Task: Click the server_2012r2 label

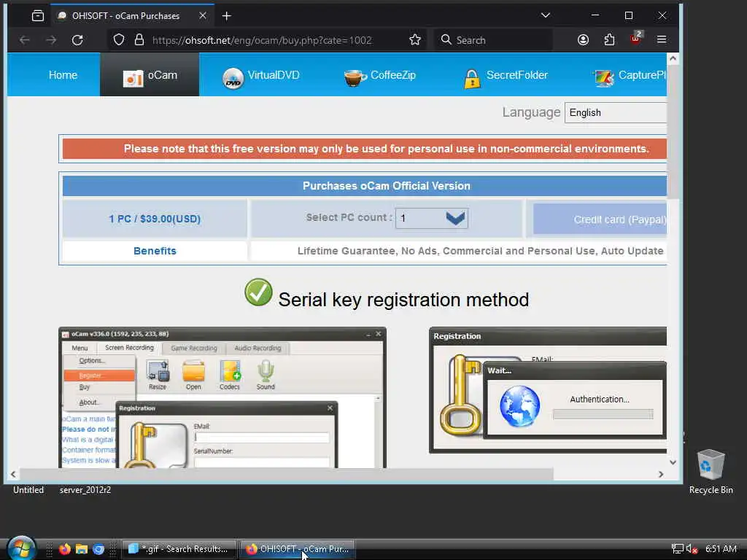Action: [85, 490]
